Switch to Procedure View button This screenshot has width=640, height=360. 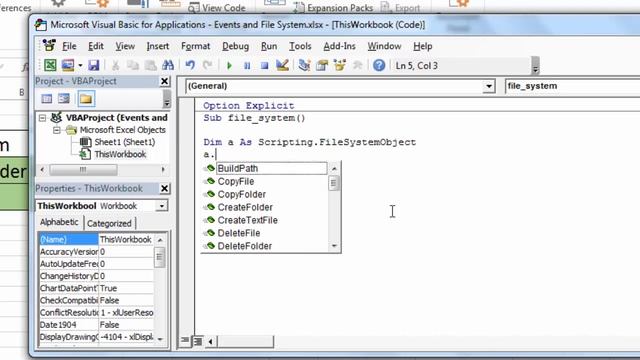(185, 340)
